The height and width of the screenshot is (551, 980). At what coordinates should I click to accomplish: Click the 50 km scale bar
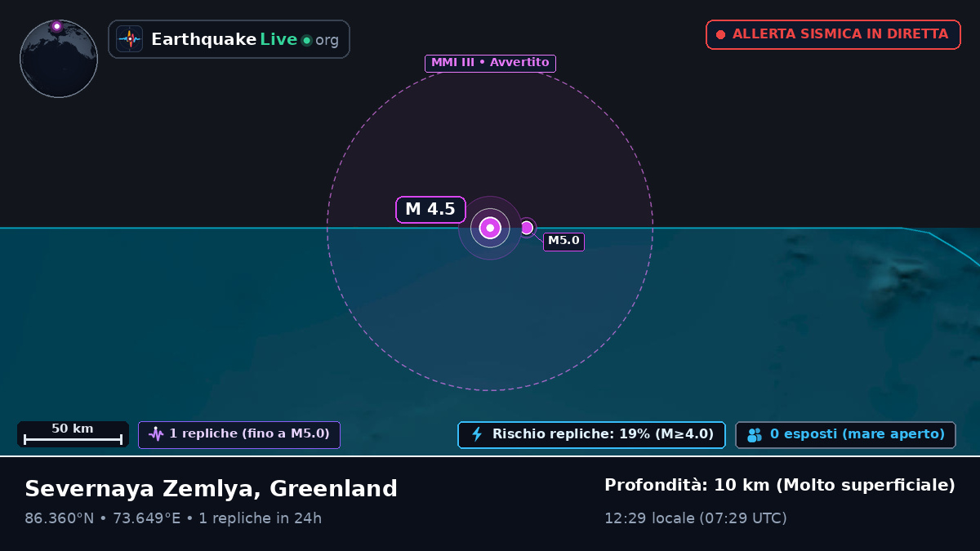point(73,434)
